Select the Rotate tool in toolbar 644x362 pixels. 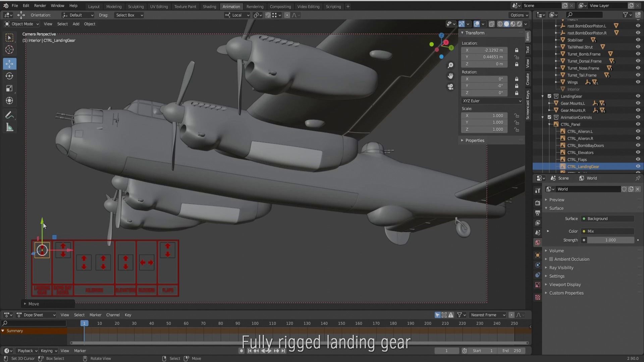[9, 76]
